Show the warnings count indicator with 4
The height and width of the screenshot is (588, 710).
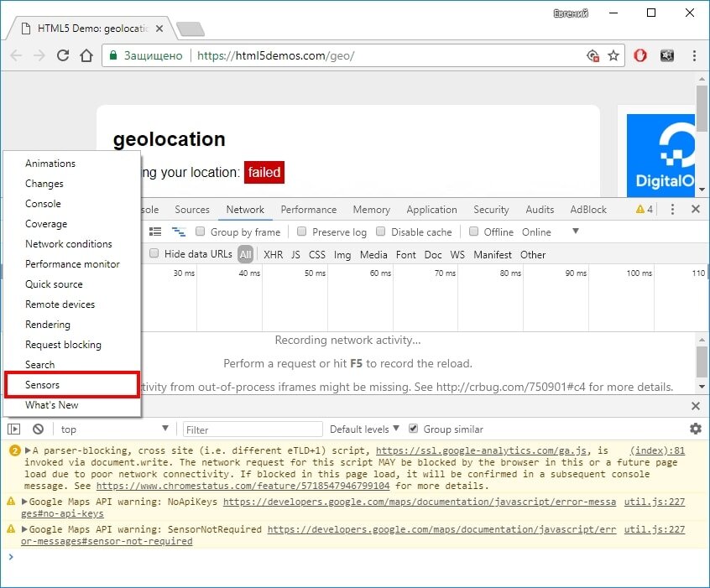[x=645, y=209]
